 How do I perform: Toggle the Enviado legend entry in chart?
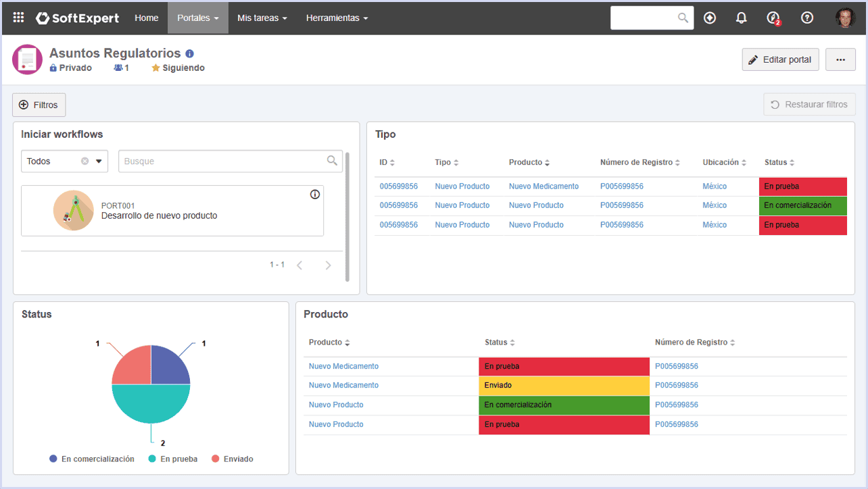click(x=233, y=459)
